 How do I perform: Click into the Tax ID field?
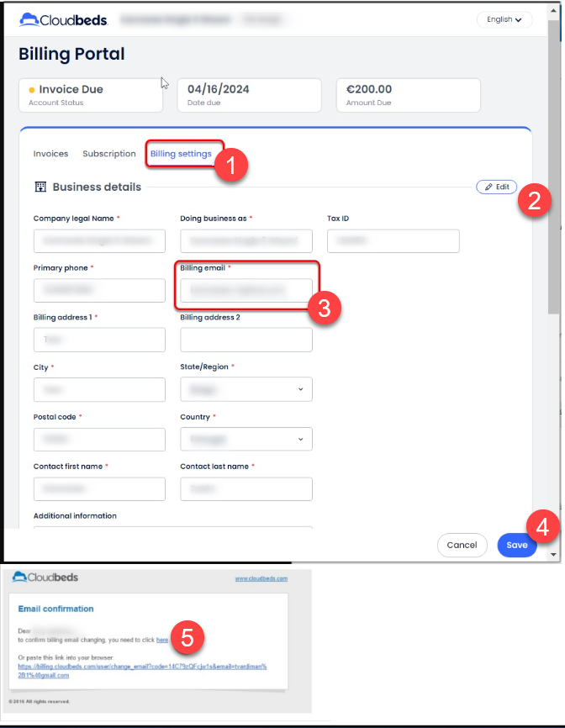(393, 241)
